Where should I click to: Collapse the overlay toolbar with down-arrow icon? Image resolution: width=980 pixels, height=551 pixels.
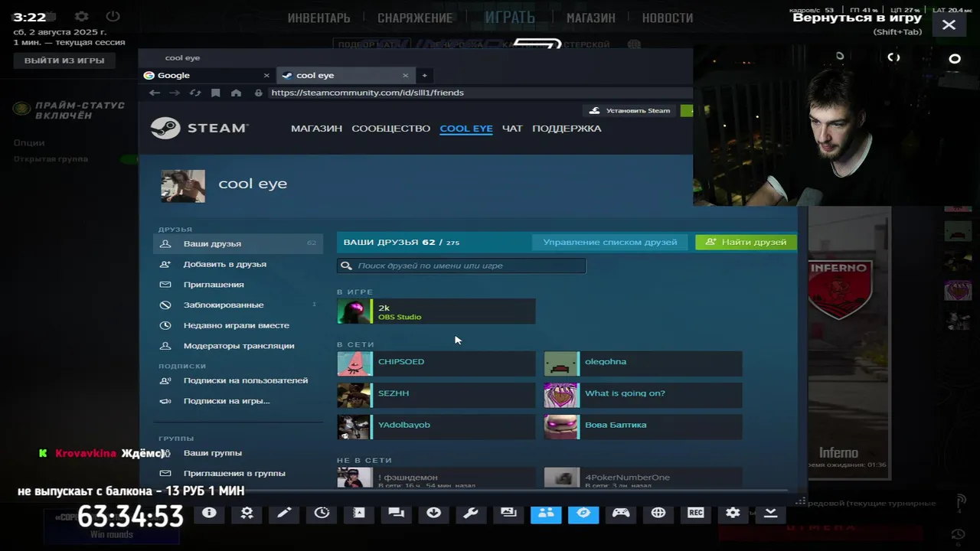pyautogui.click(x=770, y=513)
